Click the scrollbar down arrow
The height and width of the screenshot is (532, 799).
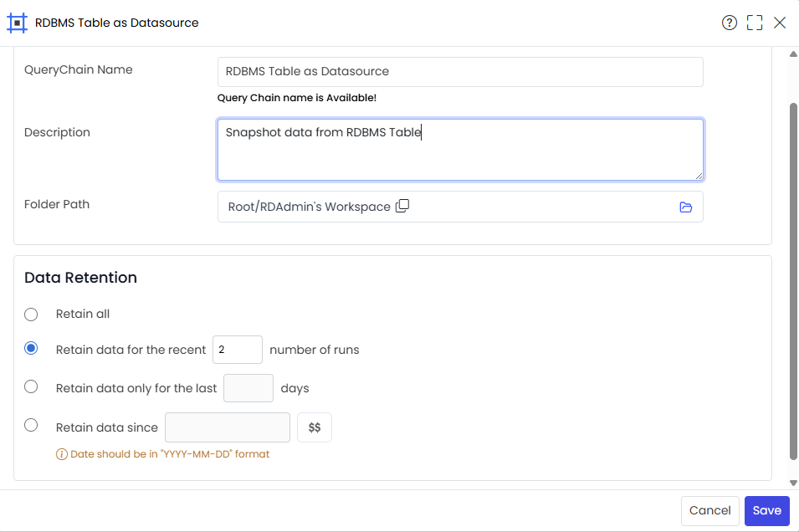(x=793, y=483)
